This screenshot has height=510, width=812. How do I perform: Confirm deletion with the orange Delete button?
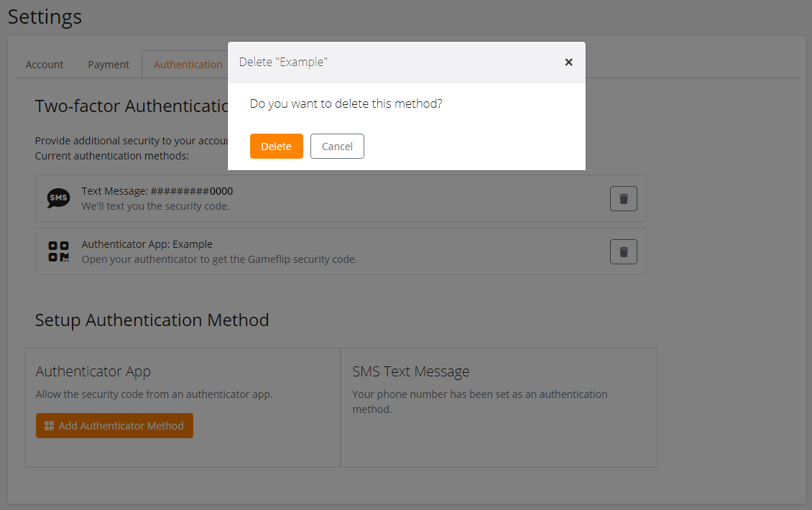276,147
